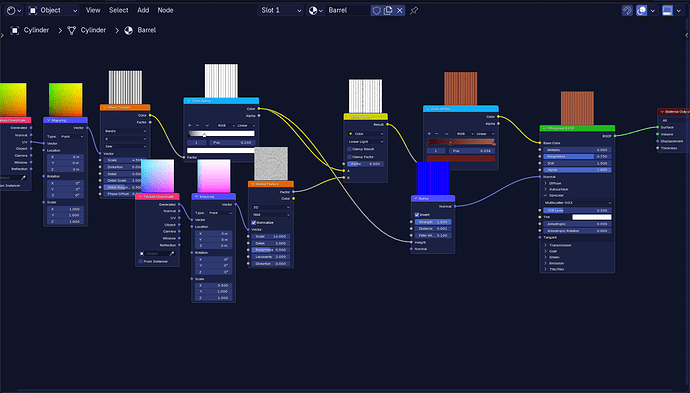Open the Node menu
The height and width of the screenshot is (393, 690).
coord(165,10)
